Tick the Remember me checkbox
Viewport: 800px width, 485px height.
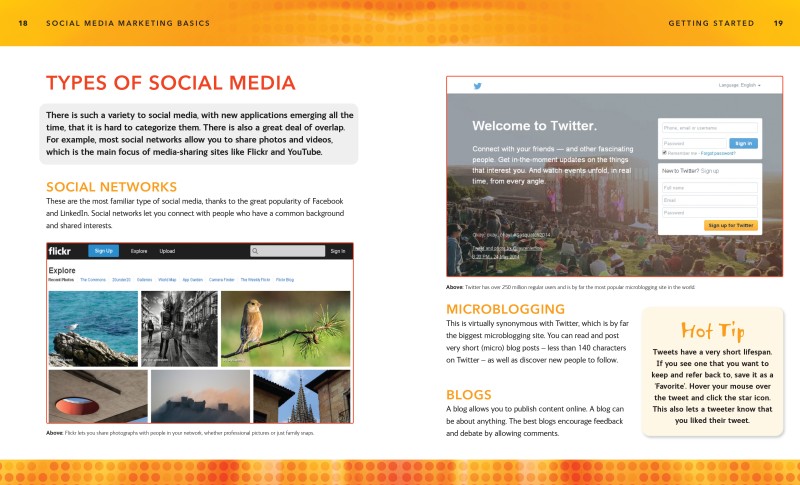point(664,153)
